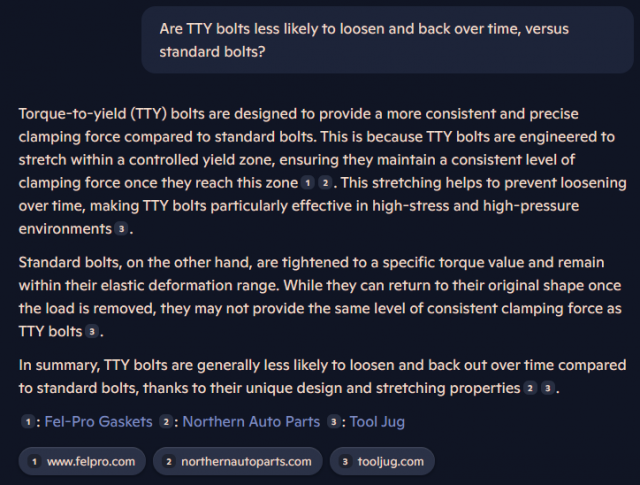Click the tooljug.com source chip

(382, 461)
